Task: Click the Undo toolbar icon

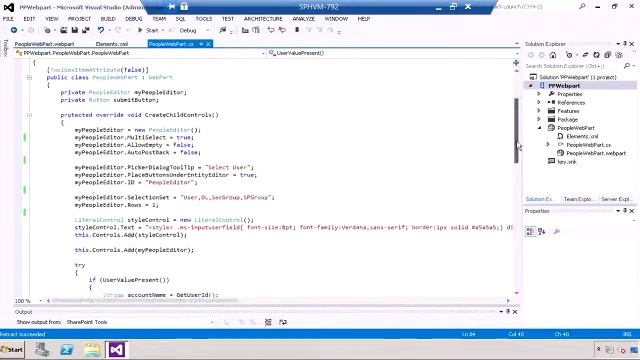Action: (100, 30)
